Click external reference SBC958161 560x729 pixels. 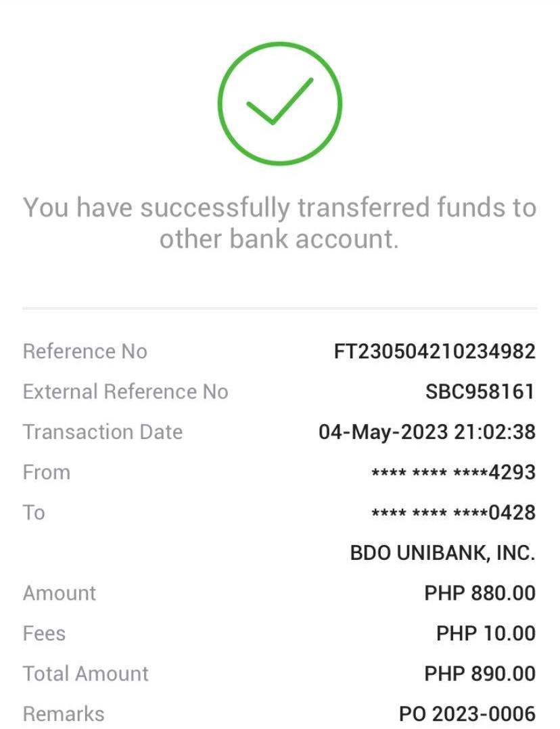[x=480, y=392]
